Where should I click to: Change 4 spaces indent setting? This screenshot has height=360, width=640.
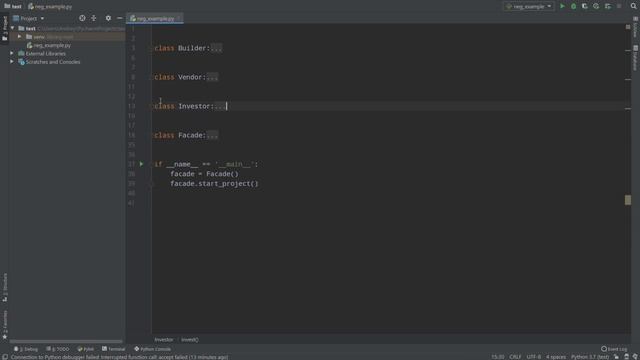click(x=556, y=357)
